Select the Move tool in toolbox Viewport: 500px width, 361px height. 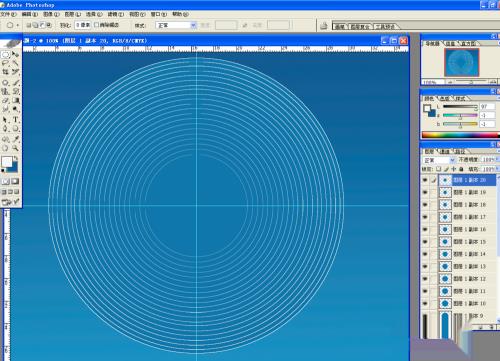(x=15, y=54)
